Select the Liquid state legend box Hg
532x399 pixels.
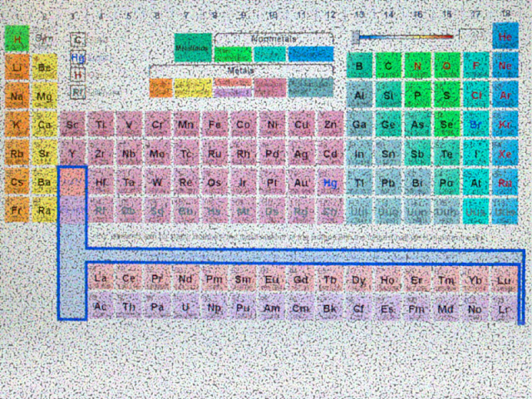(x=77, y=58)
